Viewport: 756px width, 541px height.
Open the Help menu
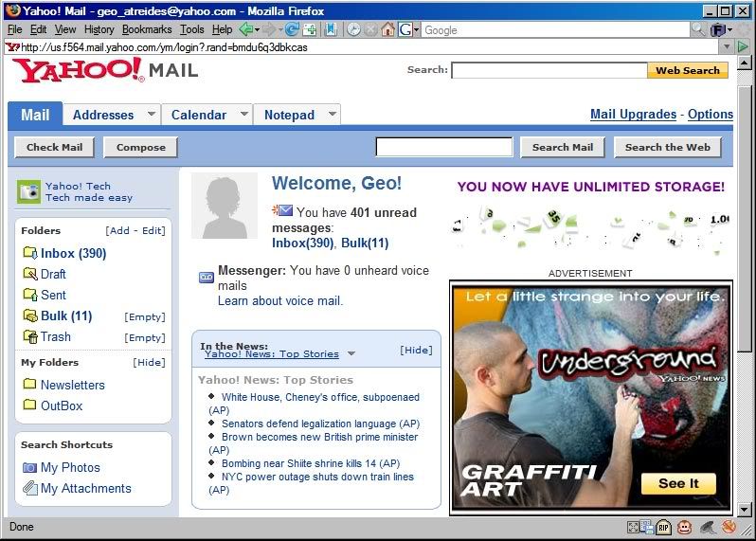(x=222, y=29)
